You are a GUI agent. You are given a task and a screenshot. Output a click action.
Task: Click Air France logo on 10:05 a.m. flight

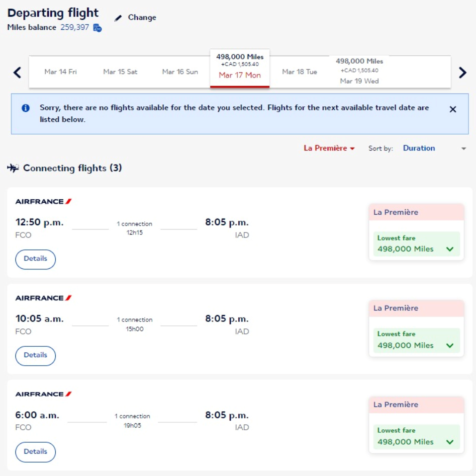coord(43,298)
